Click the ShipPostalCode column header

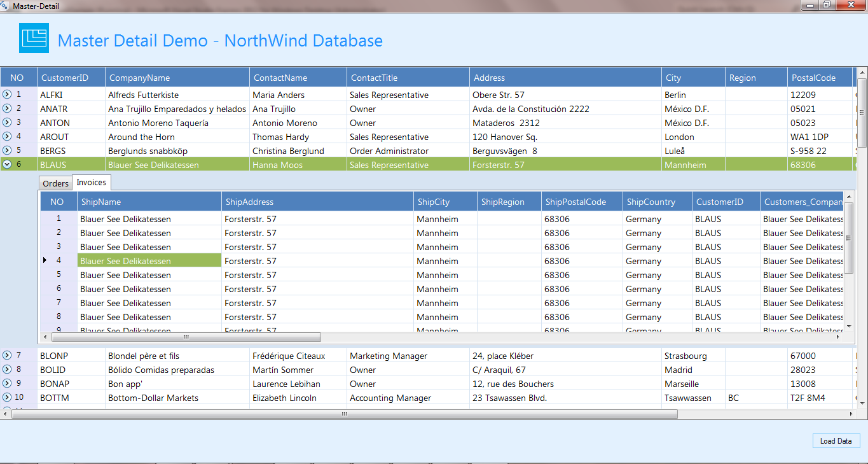tap(582, 202)
